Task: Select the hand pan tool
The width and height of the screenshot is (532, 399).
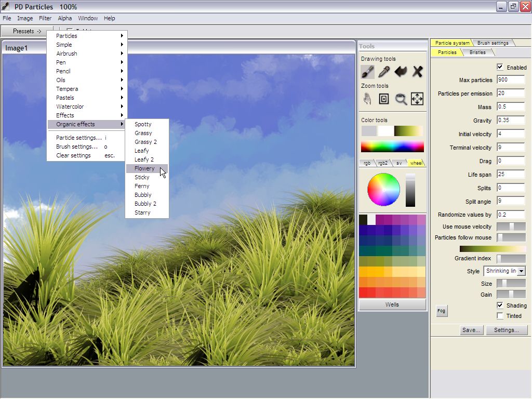Action: [x=368, y=99]
